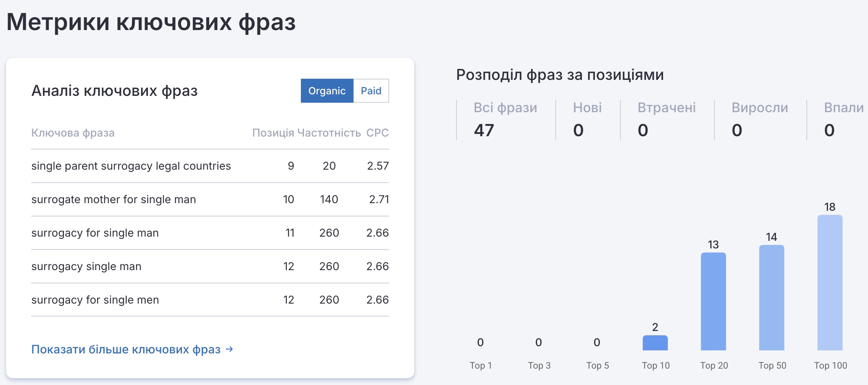This screenshot has width=868, height=385.
Task: Click the arrow icon after 'Показати більше'
Action: (x=229, y=349)
